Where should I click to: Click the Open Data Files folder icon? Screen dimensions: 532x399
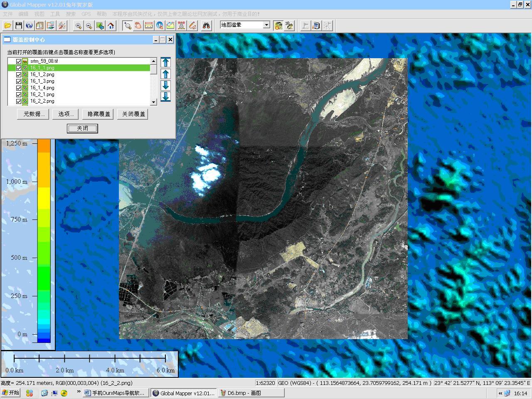(x=7, y=26)
